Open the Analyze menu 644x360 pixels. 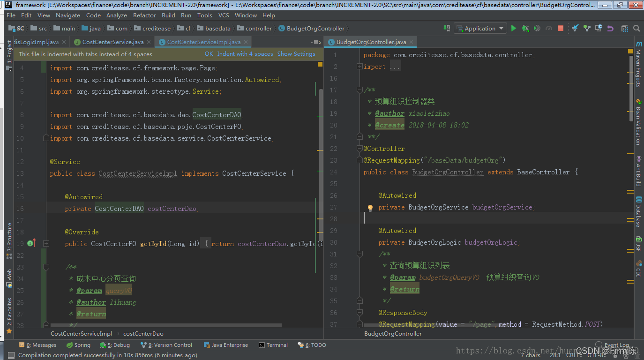(117, 15)
